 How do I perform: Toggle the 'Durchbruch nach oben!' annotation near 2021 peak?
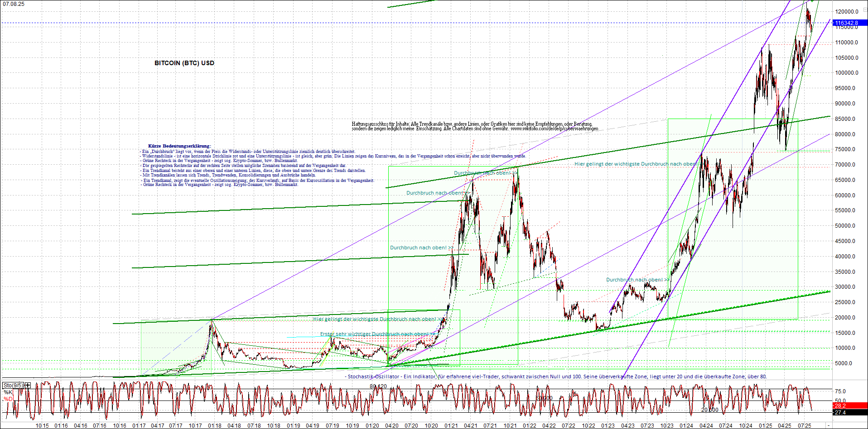point(484,172)
